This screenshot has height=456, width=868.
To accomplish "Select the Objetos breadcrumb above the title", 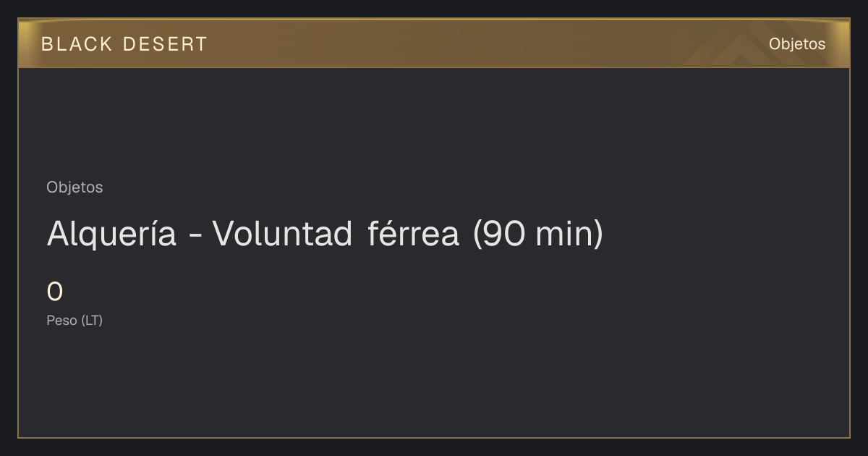I will coord(75,187).
